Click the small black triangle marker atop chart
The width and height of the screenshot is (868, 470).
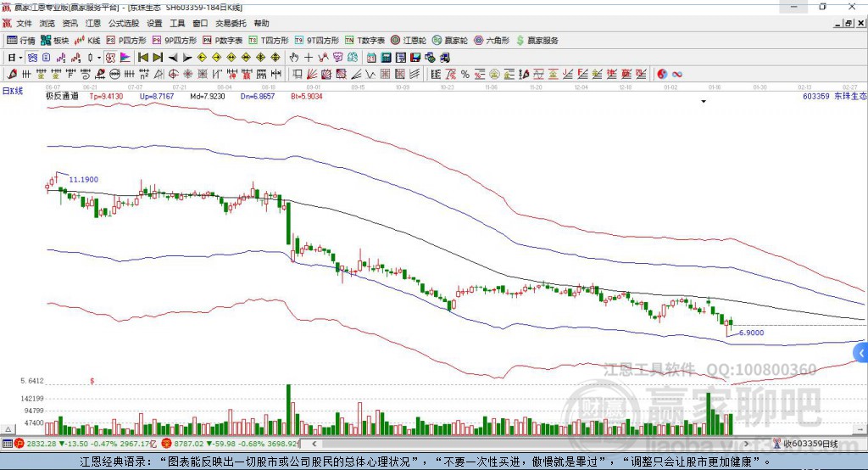tap(704, 102)
